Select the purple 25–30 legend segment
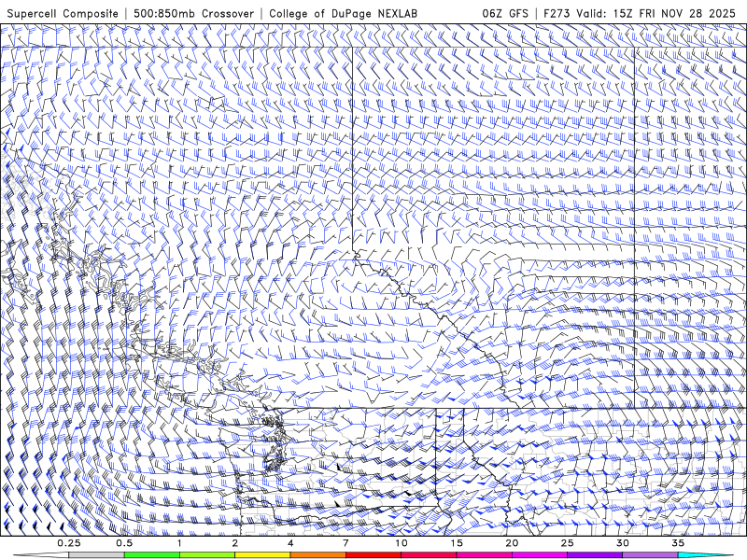747x560 pixels. point(595,555)
